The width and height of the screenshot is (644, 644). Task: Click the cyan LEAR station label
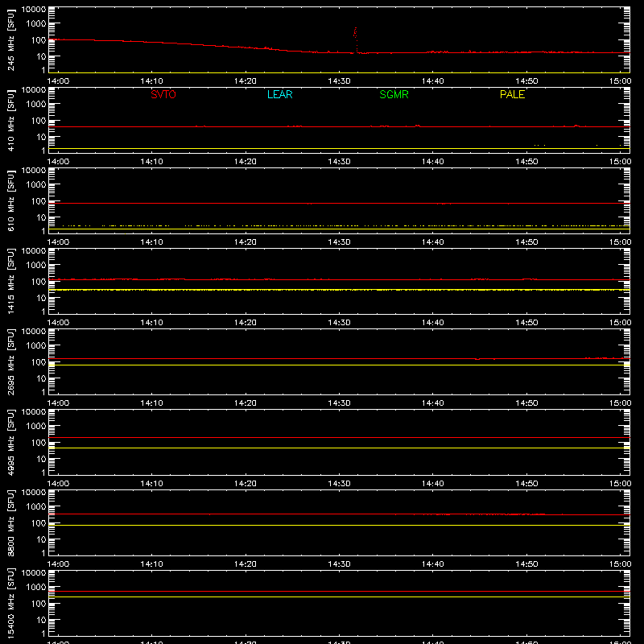tap(279, 94)
